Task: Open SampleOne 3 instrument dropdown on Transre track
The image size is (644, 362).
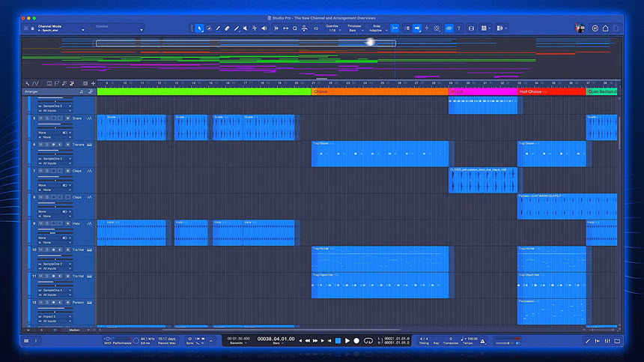Action: pyautogui.click(x=55, y=159)
